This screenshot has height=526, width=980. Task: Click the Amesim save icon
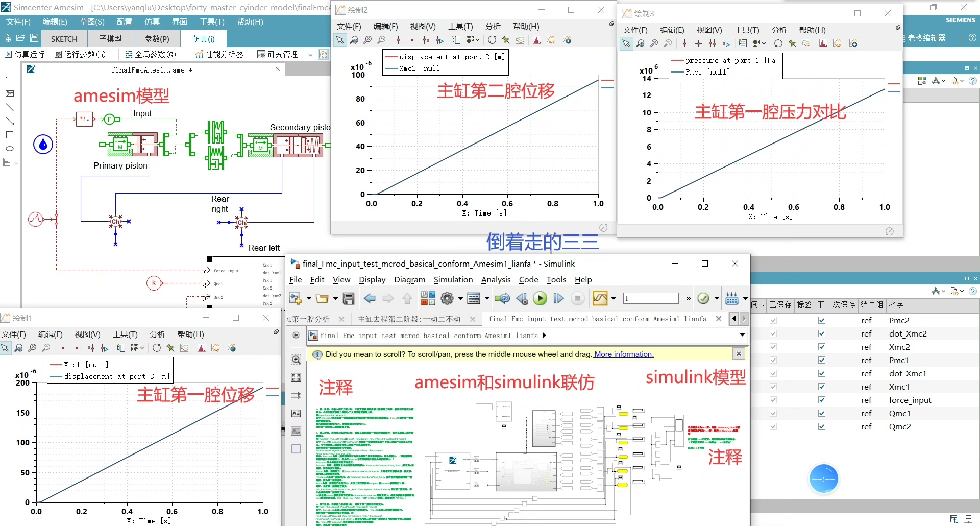[34, 38]
